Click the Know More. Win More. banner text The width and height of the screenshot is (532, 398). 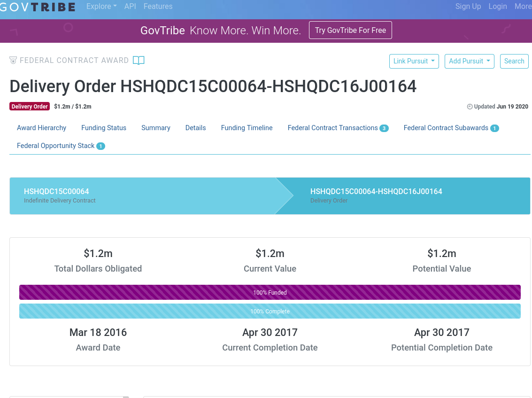point(245,31)
